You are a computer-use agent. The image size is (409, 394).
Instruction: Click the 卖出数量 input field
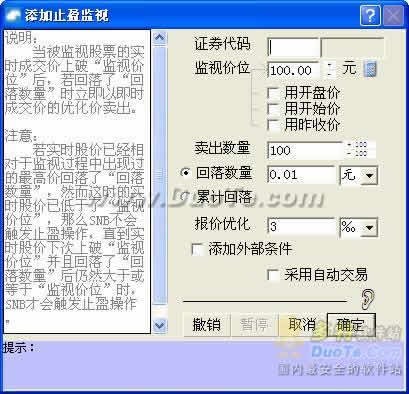pos(305,150)
